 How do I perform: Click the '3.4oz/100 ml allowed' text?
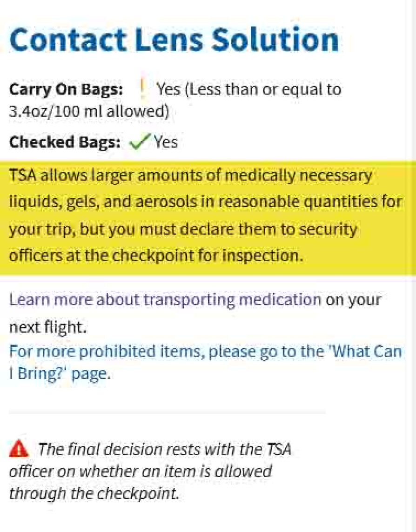pos(89,111)
